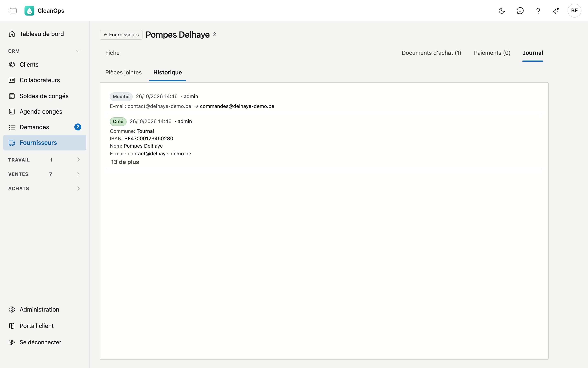Click the Créé status badge

tap(118, 121)
